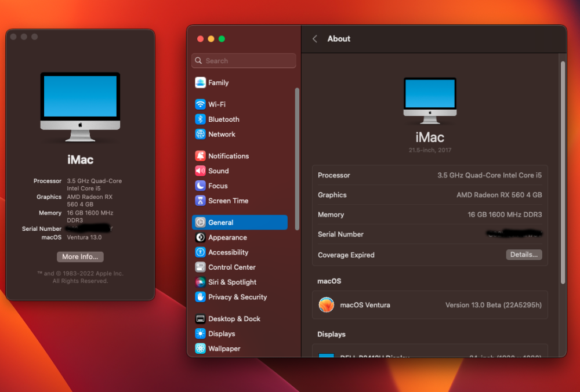
Task: Click the Details... coverage button
Action: [524, 255]
